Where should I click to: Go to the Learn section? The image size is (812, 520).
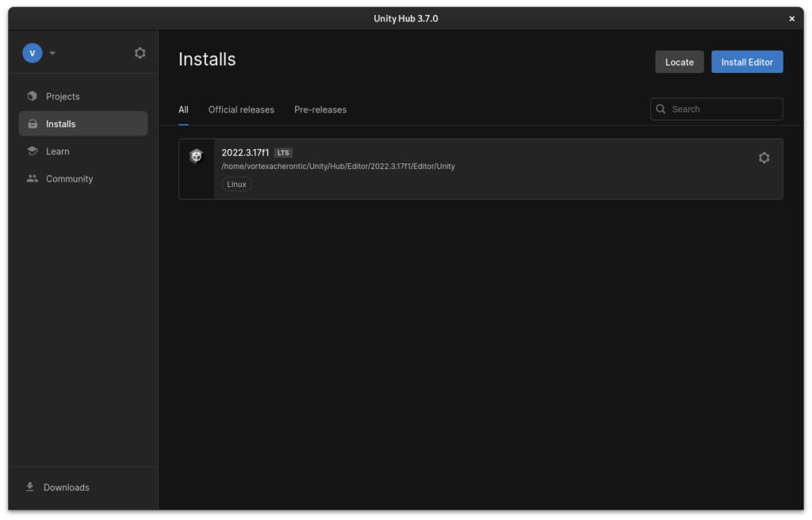[83, 151]
